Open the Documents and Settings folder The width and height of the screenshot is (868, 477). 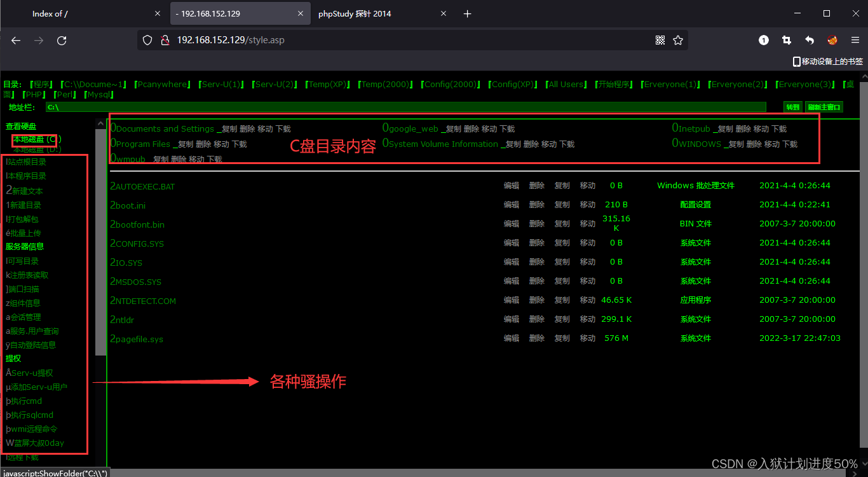pos(162,128)
